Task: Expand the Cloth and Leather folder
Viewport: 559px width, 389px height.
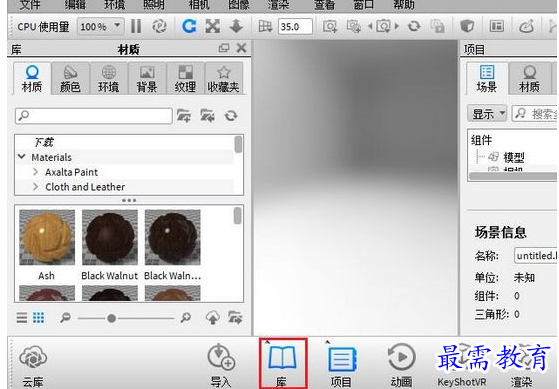Action: [35, 186]
